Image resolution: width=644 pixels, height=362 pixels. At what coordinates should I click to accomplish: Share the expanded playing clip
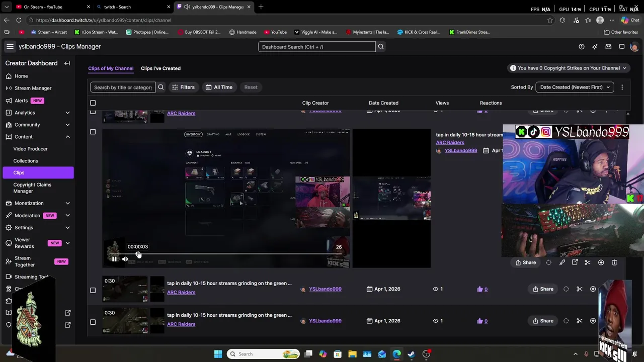pos(526,262)
